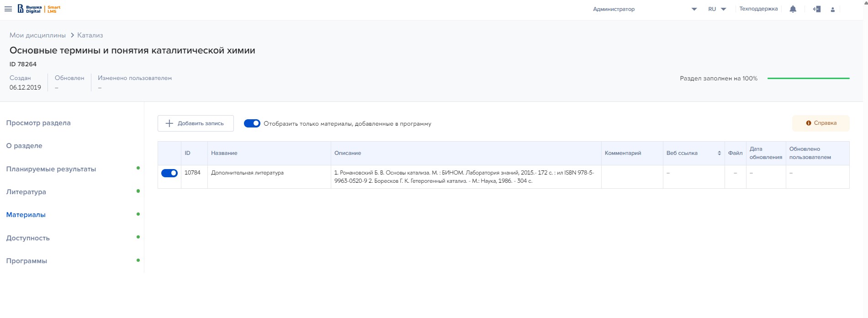Open the hamburger navigation menu

[x=8, y=9]
